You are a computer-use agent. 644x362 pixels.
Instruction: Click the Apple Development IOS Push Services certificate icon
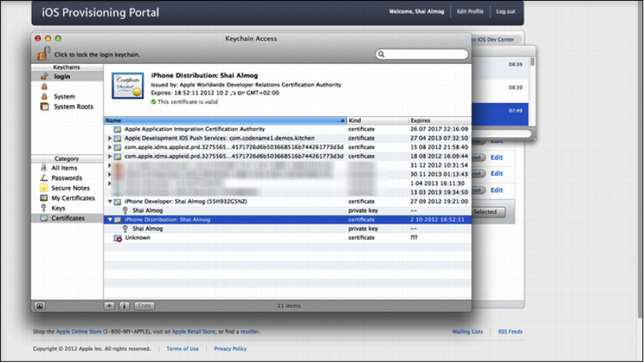[118, 139]
